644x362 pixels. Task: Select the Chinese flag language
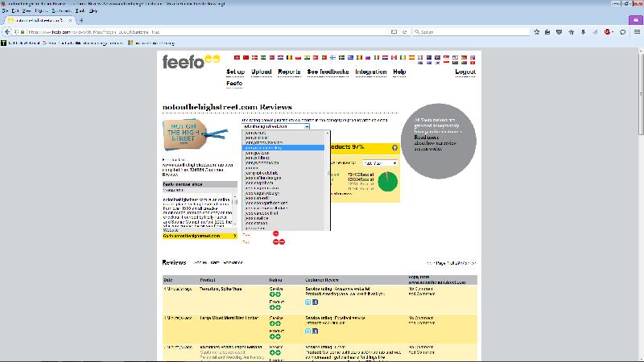click(246, 58)
